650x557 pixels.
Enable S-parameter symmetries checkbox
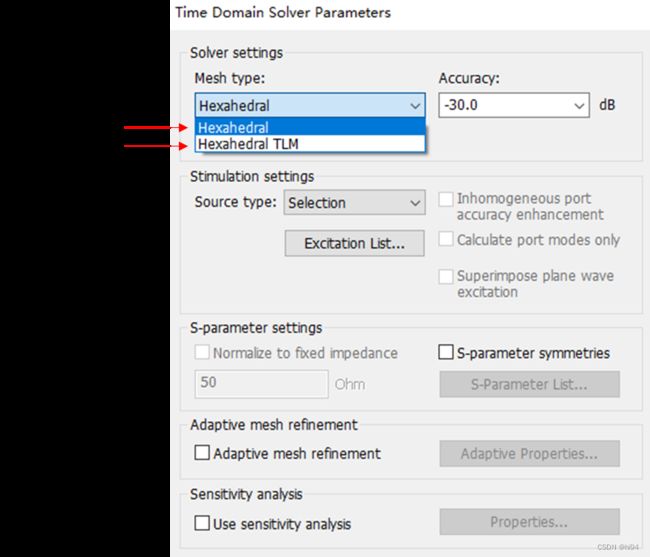pos(446,352)
